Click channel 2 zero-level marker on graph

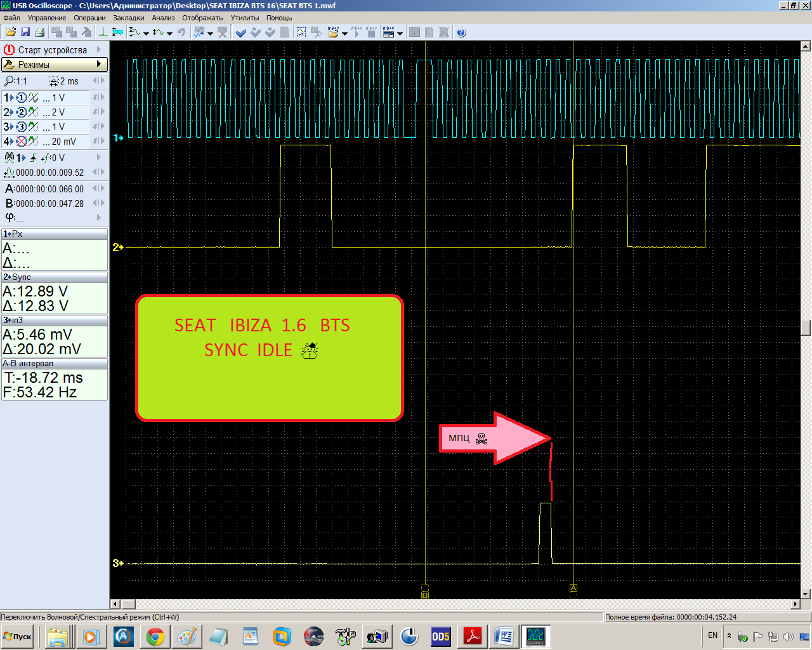coord(118,247)
